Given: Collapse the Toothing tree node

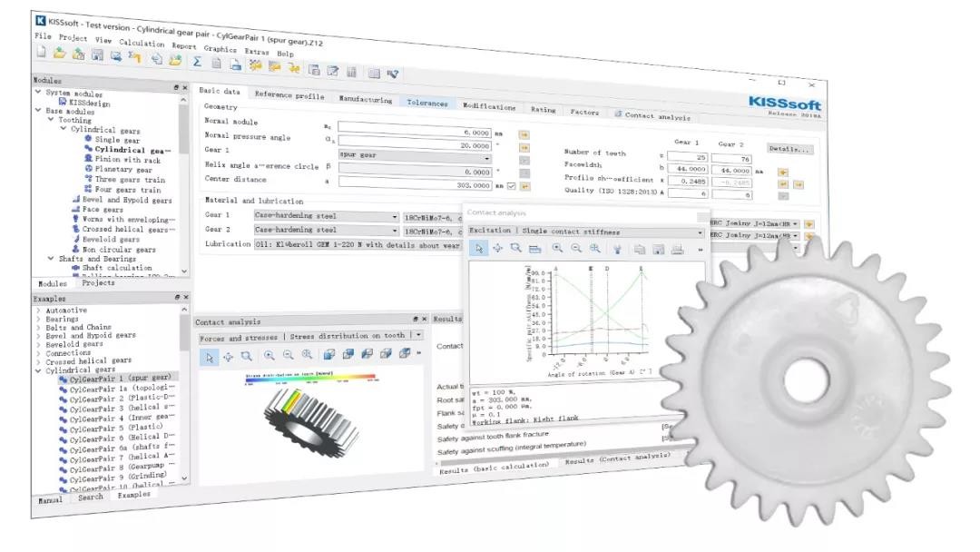Looking at the screenshot, I should [51, 119].
